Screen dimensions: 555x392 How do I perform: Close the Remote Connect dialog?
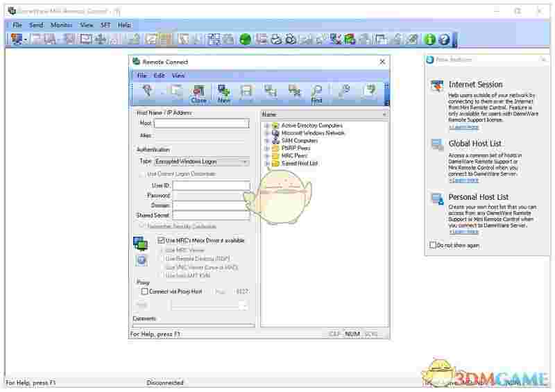click(382, 62)
